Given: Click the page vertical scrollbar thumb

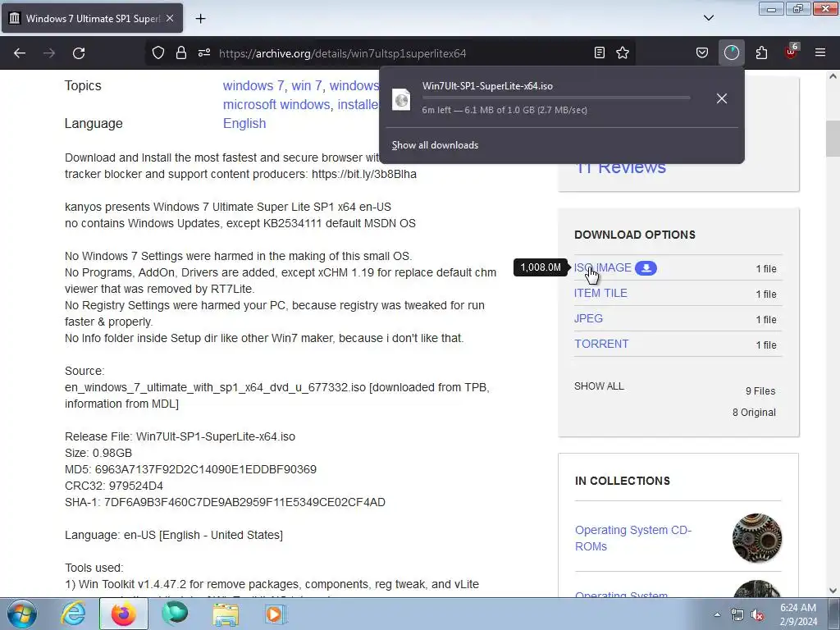Looking at the screenshot, I should click(833, 139).
